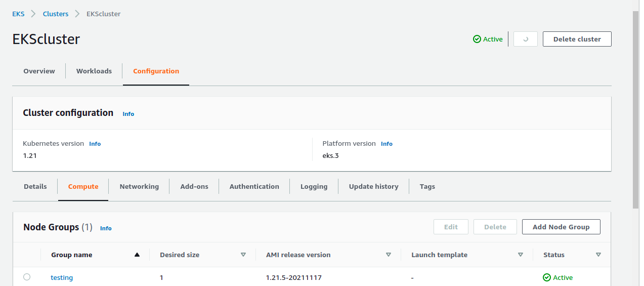
Task: Sort the Desired size column
Action: [243, 255]
